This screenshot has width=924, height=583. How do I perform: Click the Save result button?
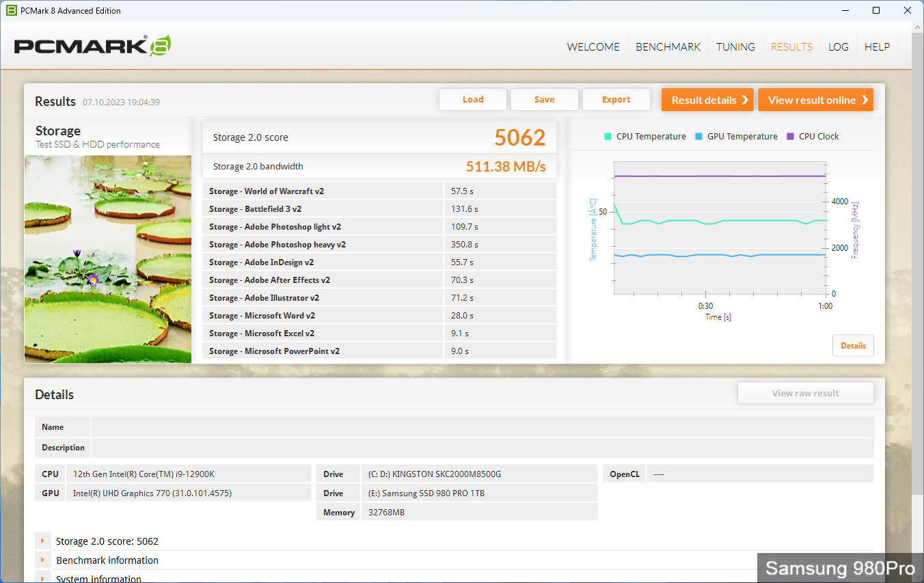click(545, 100)
